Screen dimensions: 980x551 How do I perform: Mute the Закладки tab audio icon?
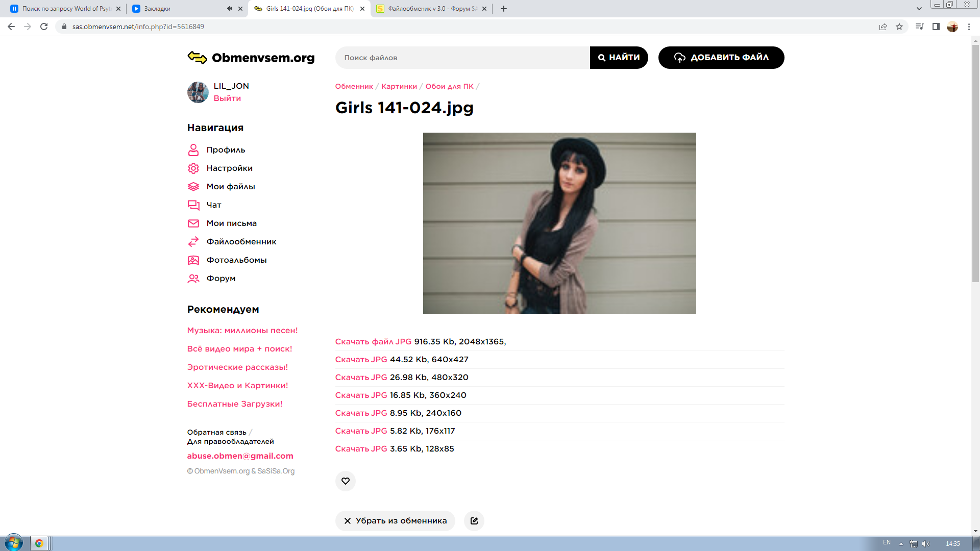click(x=229, y=9)
